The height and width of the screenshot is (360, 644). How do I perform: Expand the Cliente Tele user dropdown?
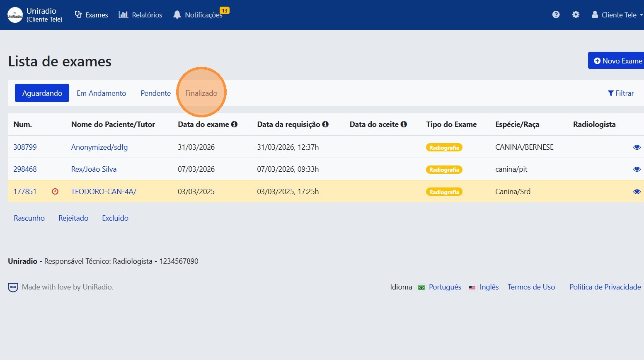(617, 15)
